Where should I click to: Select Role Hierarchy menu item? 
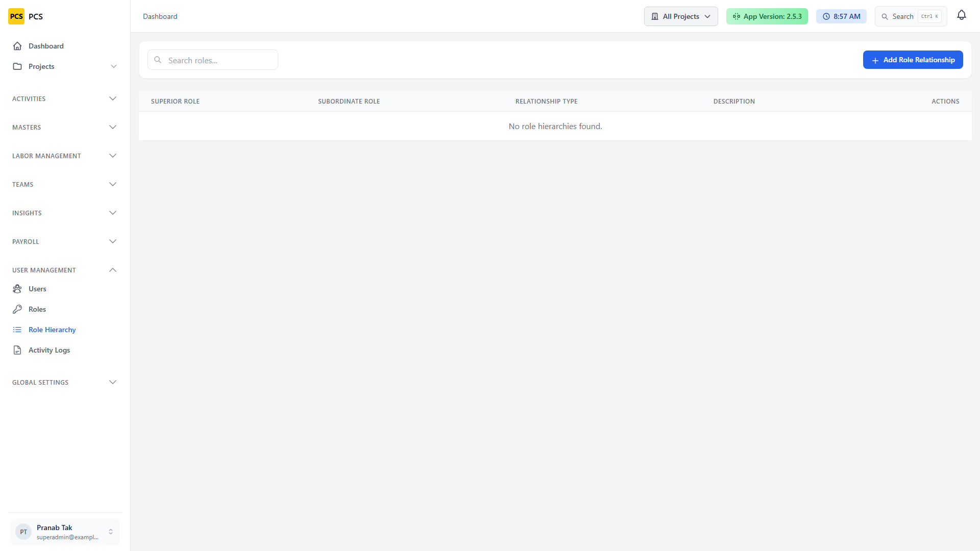[x=65, y=330]
